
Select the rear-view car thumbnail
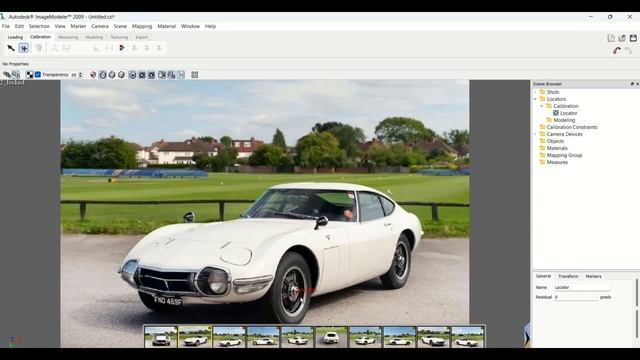click(331, 337)
